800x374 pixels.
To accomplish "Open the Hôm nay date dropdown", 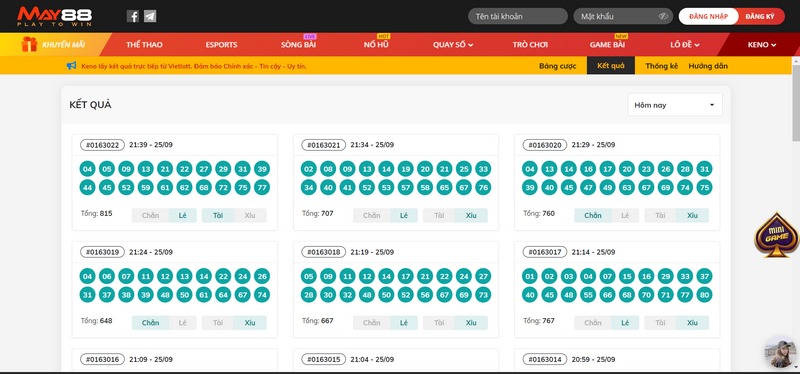I will click(674, 105).
